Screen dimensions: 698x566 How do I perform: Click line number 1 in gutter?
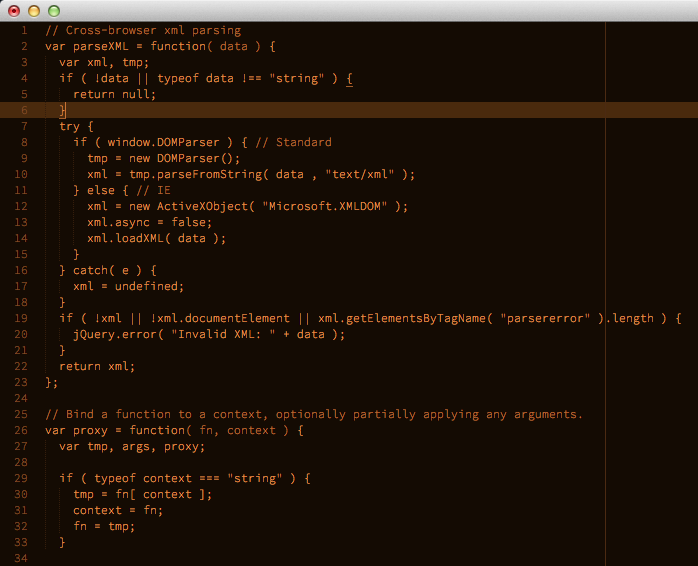pos(24,31)
